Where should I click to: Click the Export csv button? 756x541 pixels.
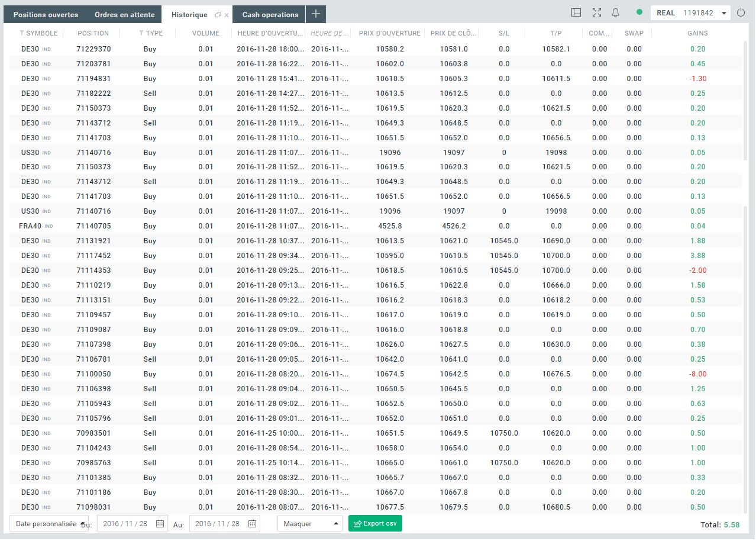point(375,524)
